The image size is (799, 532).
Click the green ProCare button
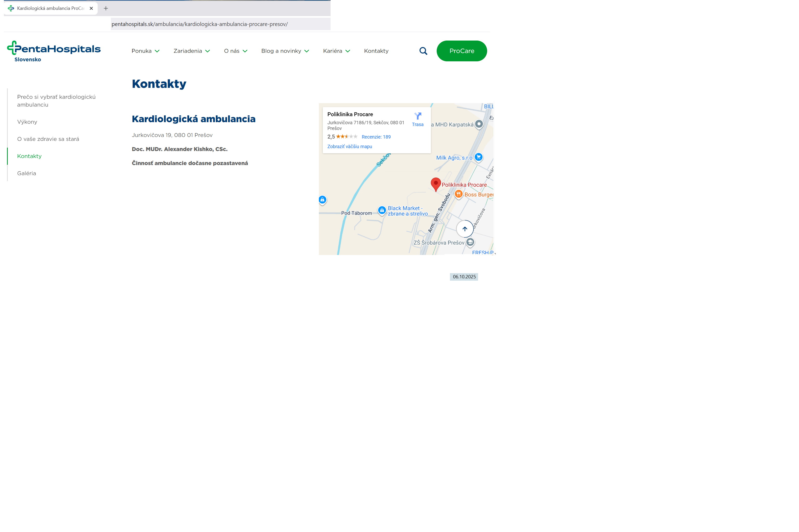click(x=461, y=51)
